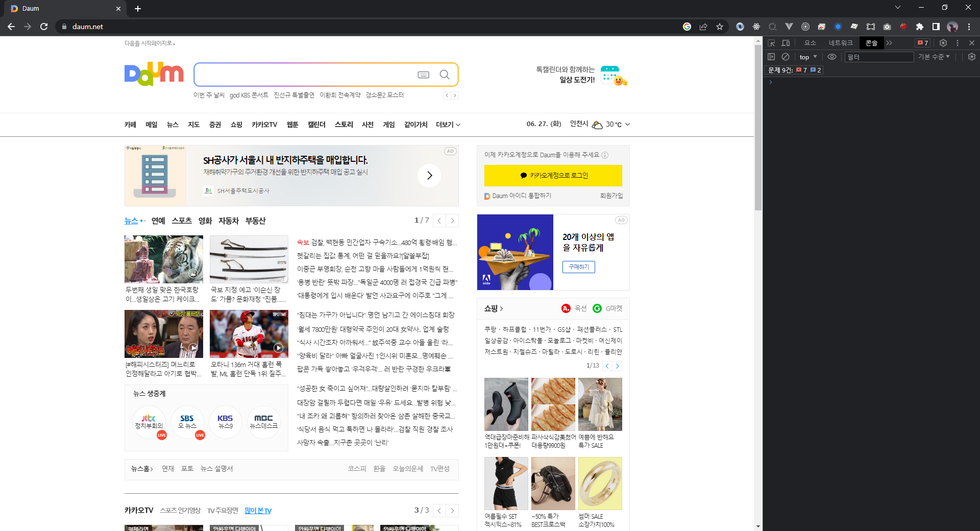The height and width of the screenshot is (531, 980).
Task: Show more DevTools tabs via double chevron
Action: coord(889,43)
